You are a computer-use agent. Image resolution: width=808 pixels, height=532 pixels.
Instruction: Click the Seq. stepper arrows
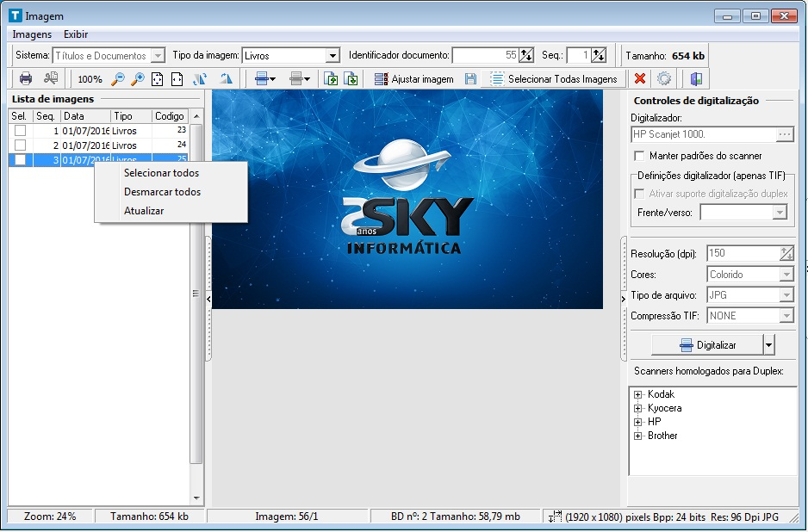pos(599,55)
